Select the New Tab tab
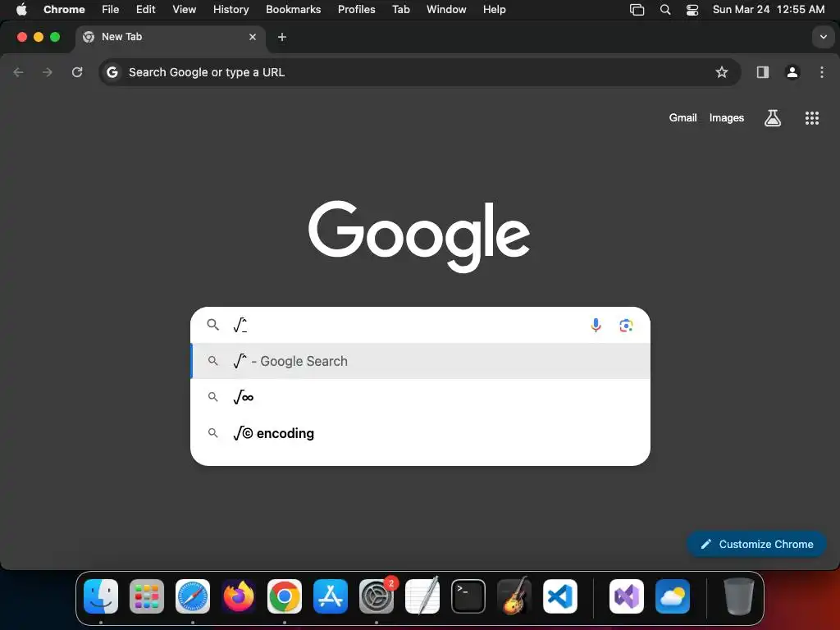The image size is (840, 630). (x=171, y=37)
